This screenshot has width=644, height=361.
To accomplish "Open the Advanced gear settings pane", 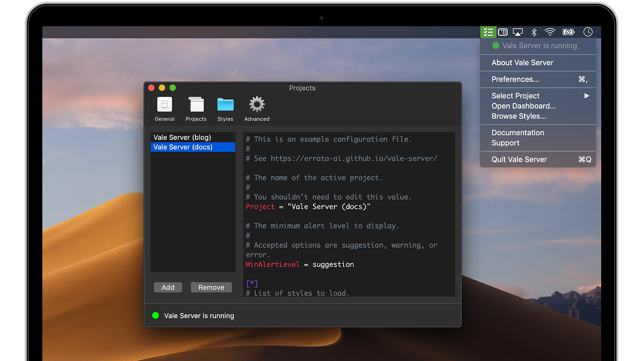I will point(257,109).
